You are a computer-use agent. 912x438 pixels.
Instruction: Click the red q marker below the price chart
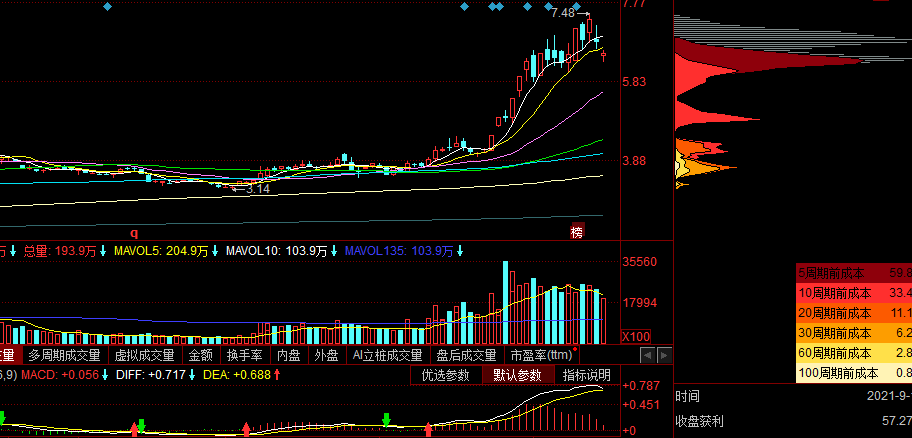point(134,233)
